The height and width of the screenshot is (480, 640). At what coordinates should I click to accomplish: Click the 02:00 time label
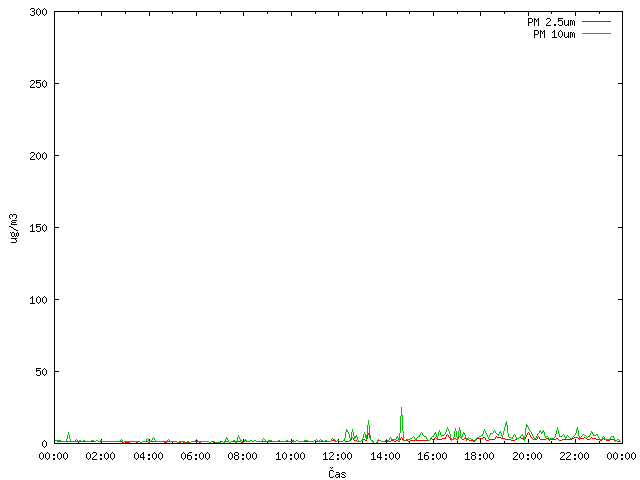[100, 456]
